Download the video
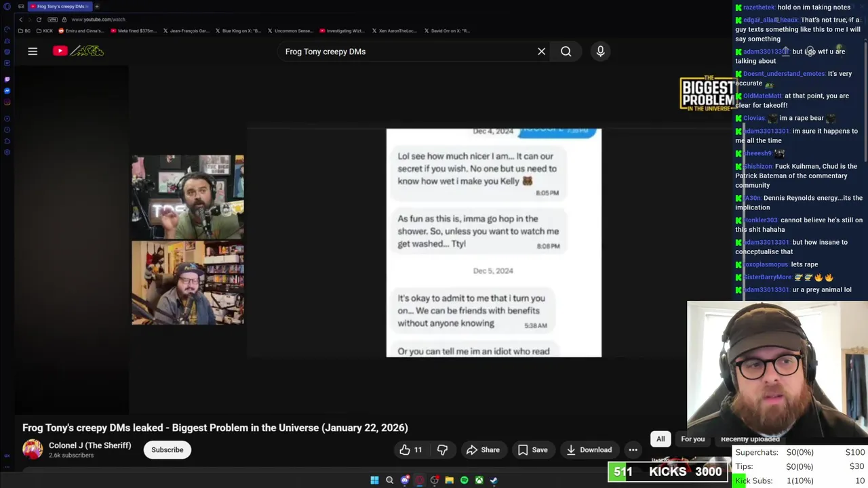 [x=589, y=449]
